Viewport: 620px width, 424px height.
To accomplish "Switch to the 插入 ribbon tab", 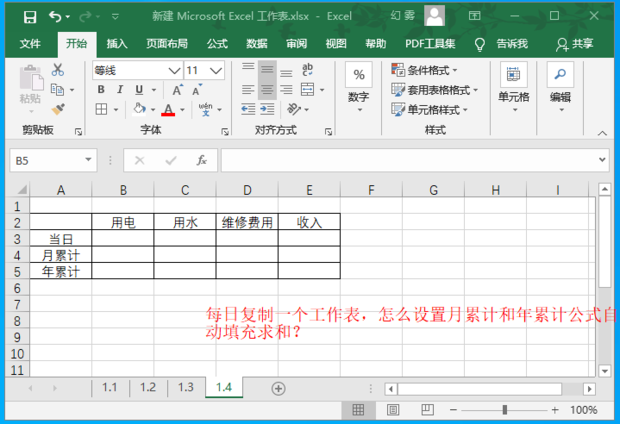I will pyautogui.click(x=117, y=44).
